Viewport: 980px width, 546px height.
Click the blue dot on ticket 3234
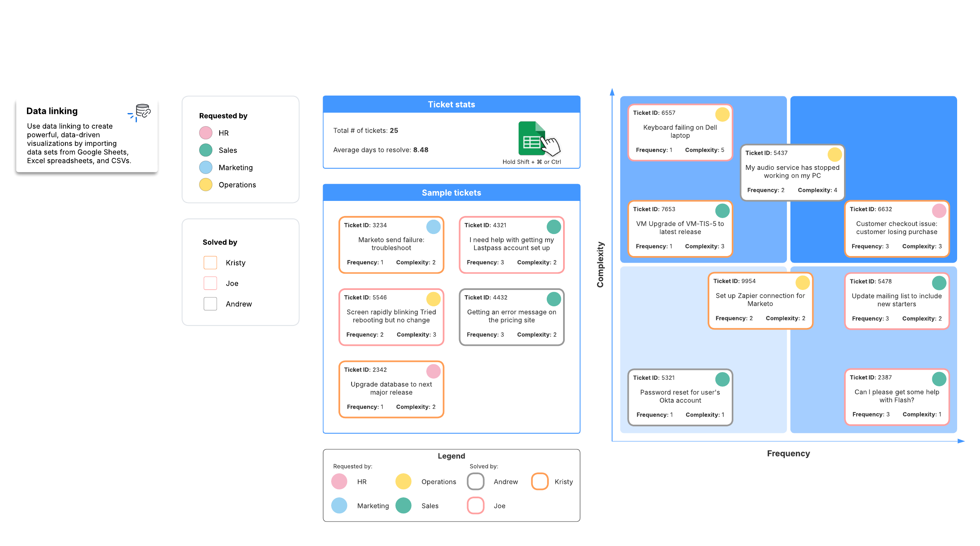coord(433,227)
